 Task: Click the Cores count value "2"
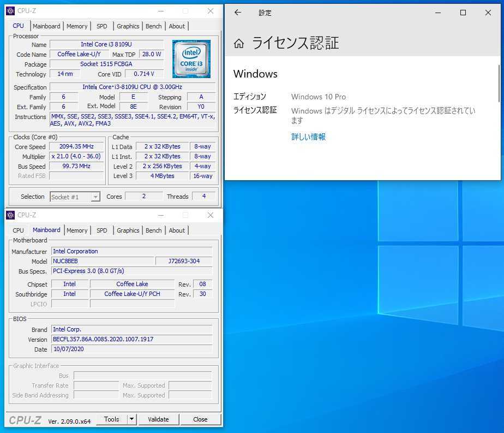(143, 196)
